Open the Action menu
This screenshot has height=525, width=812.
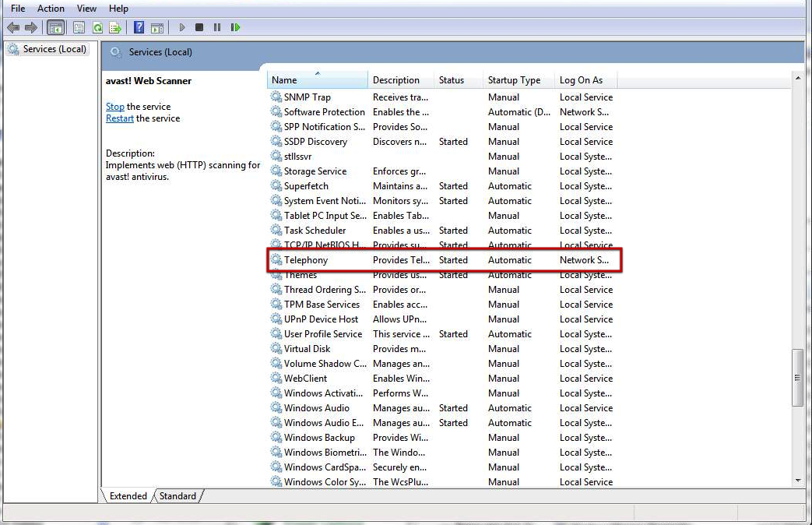[51, 9]
